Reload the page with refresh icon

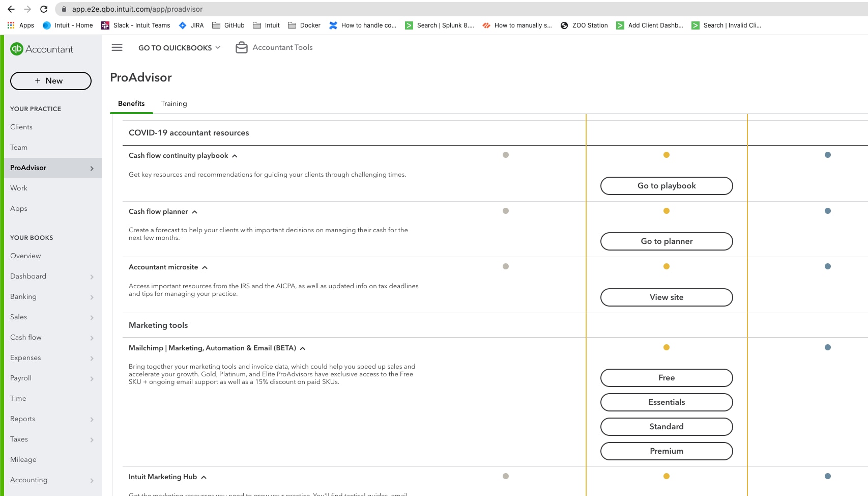(x=44, y=9)
